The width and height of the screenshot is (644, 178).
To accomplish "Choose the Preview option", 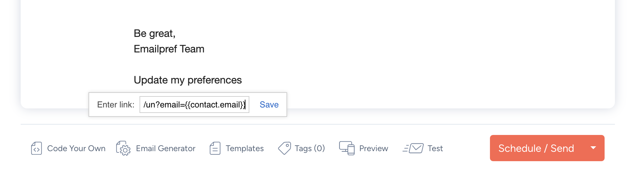I will click(373, 149).
